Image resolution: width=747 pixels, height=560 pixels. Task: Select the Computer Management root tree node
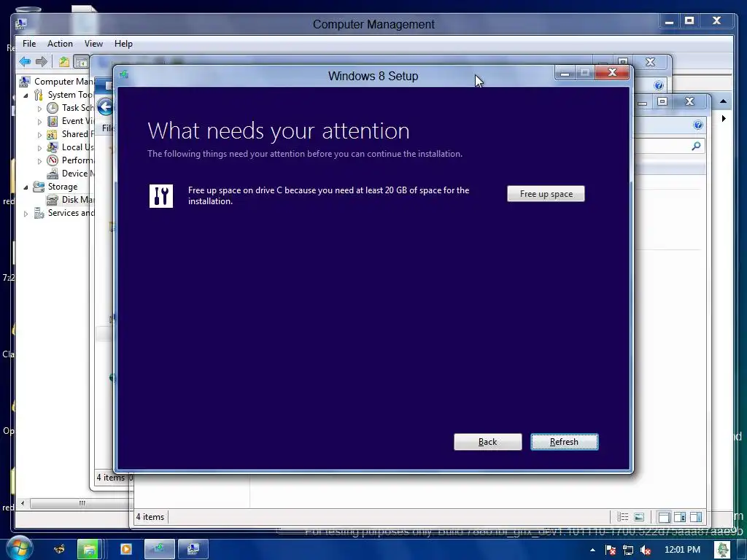57,82
